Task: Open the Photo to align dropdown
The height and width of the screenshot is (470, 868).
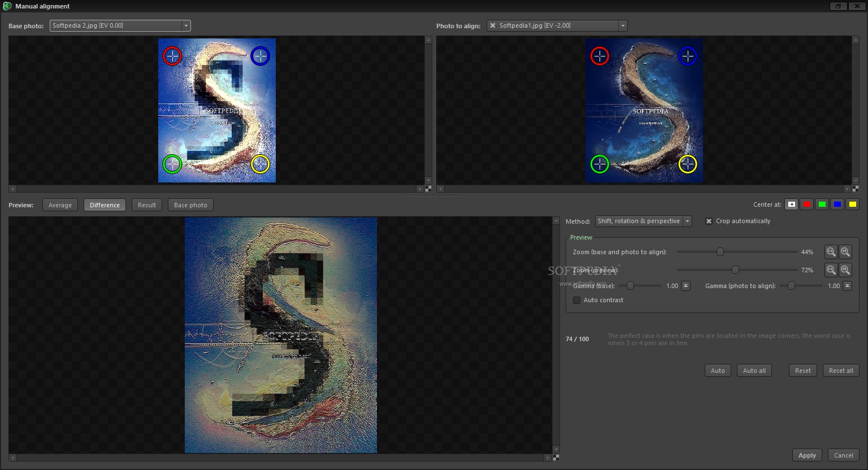Action: [623, 25]
